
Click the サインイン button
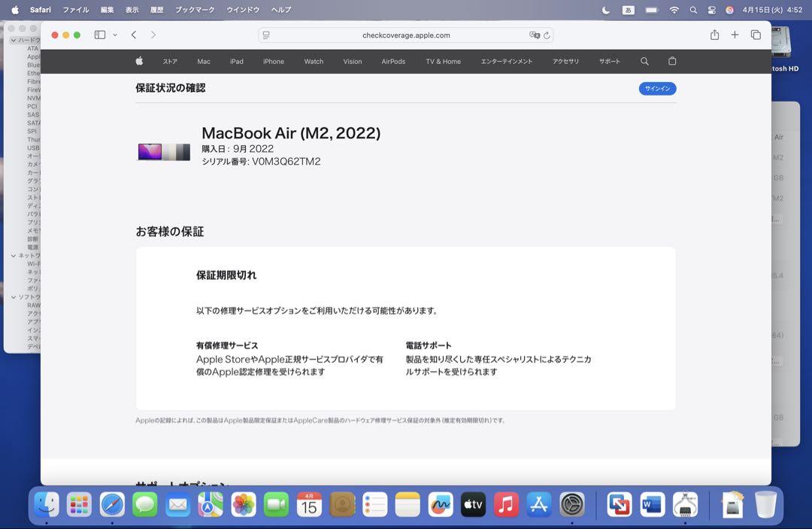pos(657,89)
